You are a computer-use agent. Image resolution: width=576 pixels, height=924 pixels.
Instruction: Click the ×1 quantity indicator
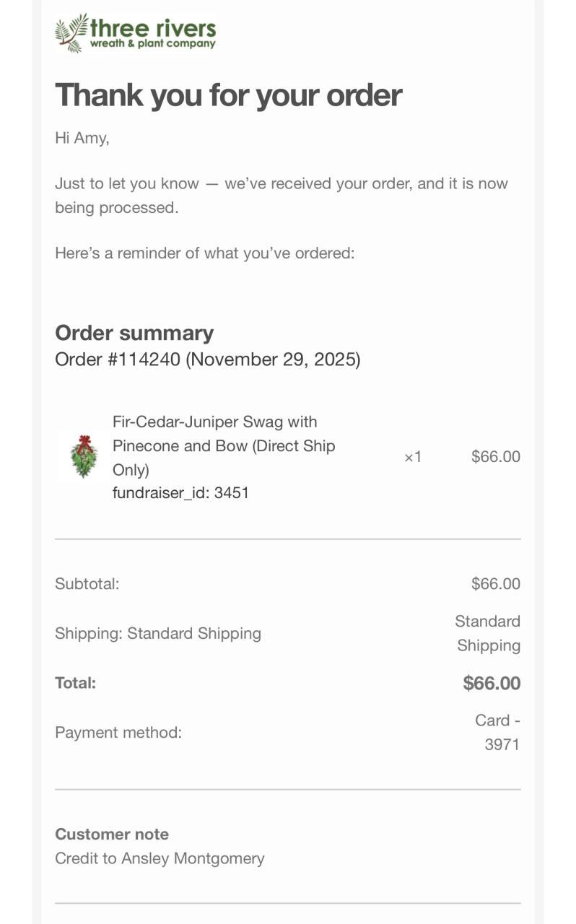(413, 456)
